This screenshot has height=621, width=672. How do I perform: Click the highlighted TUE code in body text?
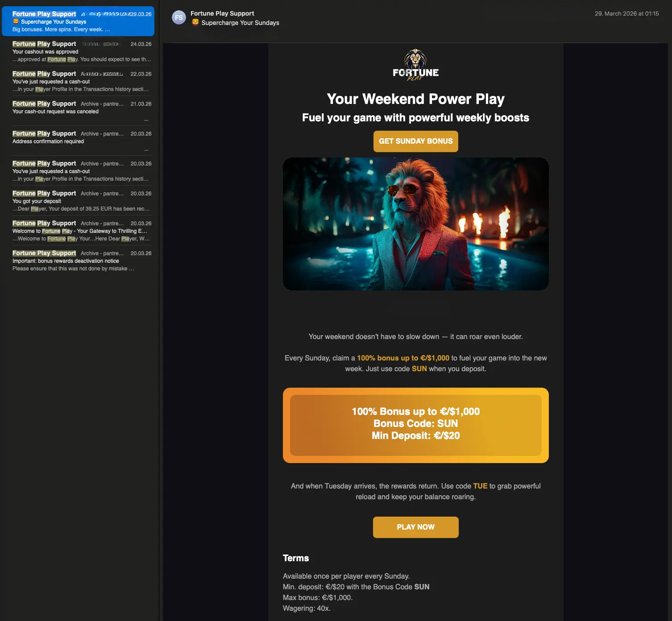(480, 486)
